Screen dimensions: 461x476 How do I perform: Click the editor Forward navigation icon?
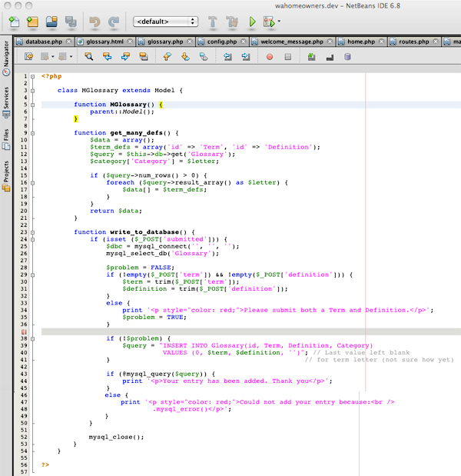[x=62, y=56]
